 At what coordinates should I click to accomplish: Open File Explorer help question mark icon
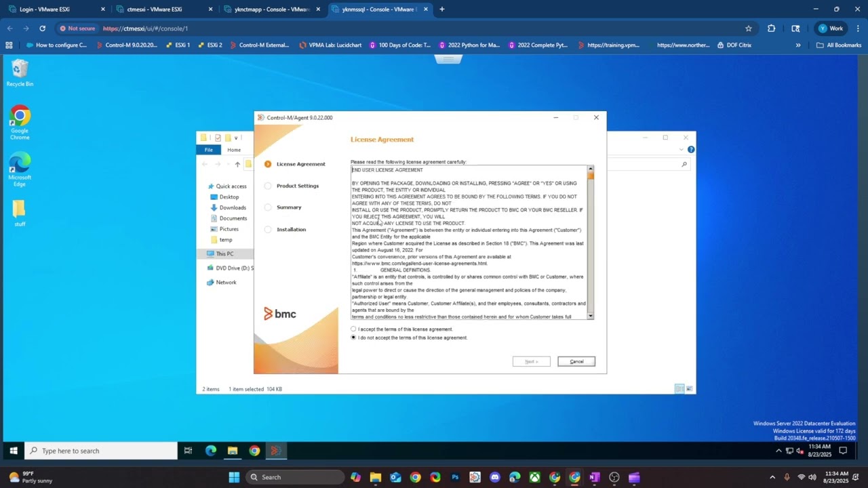[691, 150]
